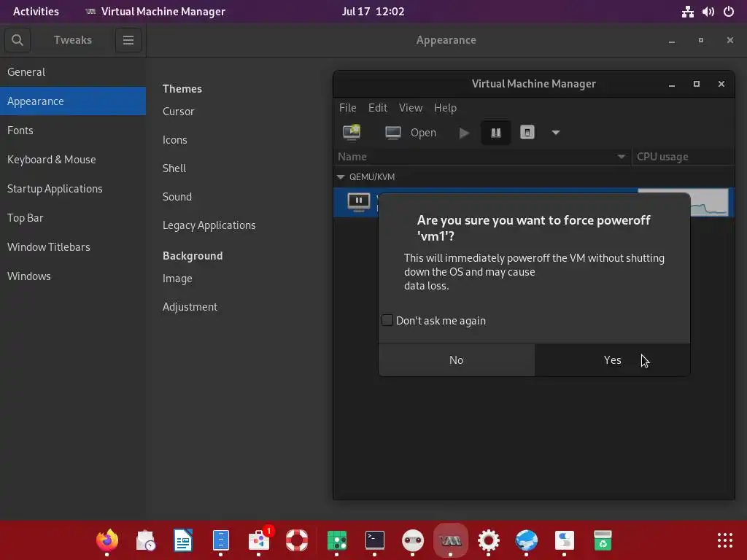Open the Activities overview
The width and height of the screenshot is (747, 560).
click(36, 12)
